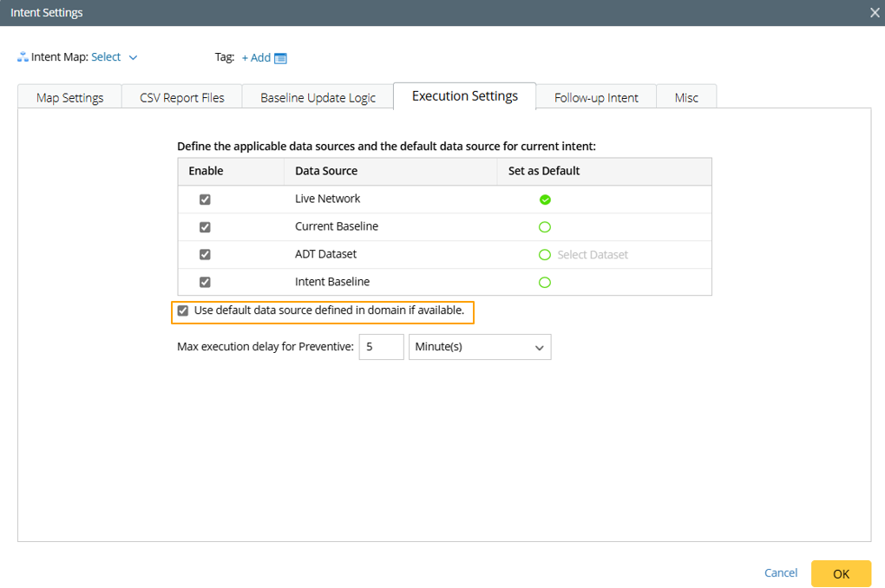Image resolution: width=885 pixels, height=588 pixels.
Task: Click the + Add tag link
Action: [256, 58]
